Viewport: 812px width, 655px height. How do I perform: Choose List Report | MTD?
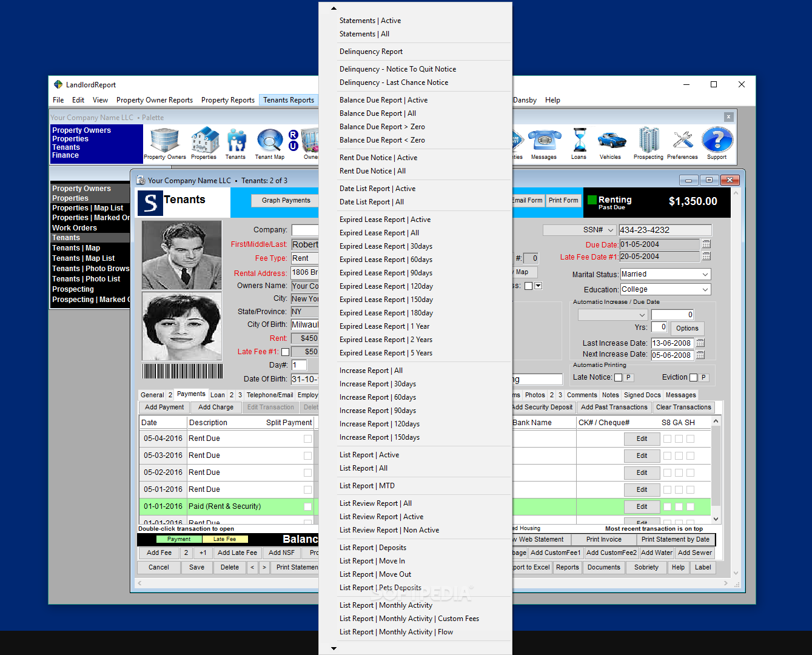tap(367, 486)
